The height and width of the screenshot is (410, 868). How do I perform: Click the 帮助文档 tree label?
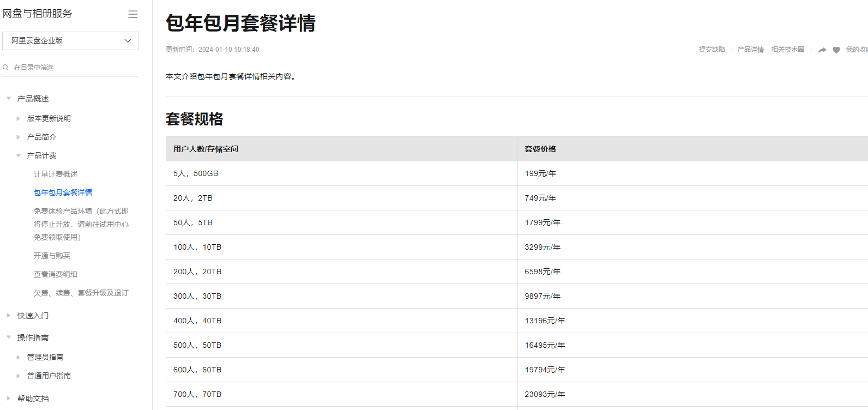(x=33, y=399)
